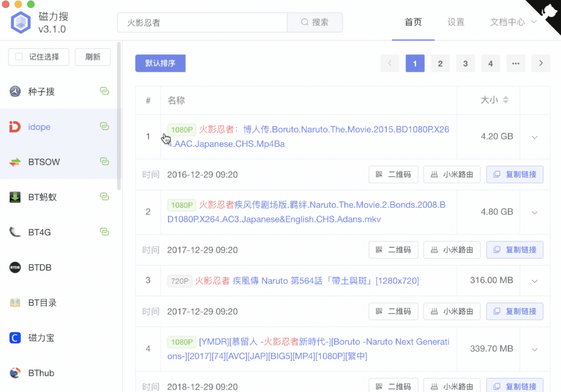
Task: Click the BT目录 book icon
Action: pyautogui.click(x=15, y=303)
